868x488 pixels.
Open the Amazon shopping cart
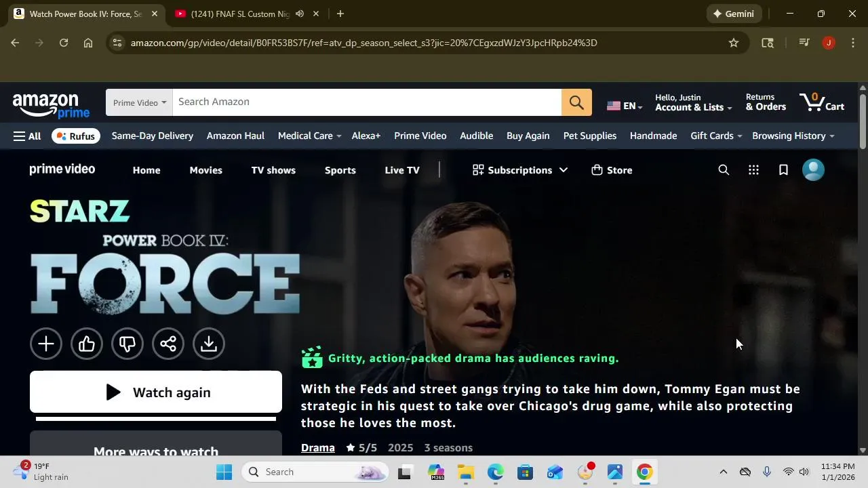coord(822,102)
